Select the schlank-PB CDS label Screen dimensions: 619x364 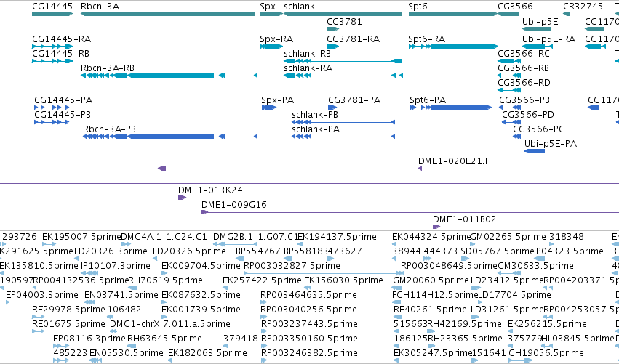tap(315, 115)
